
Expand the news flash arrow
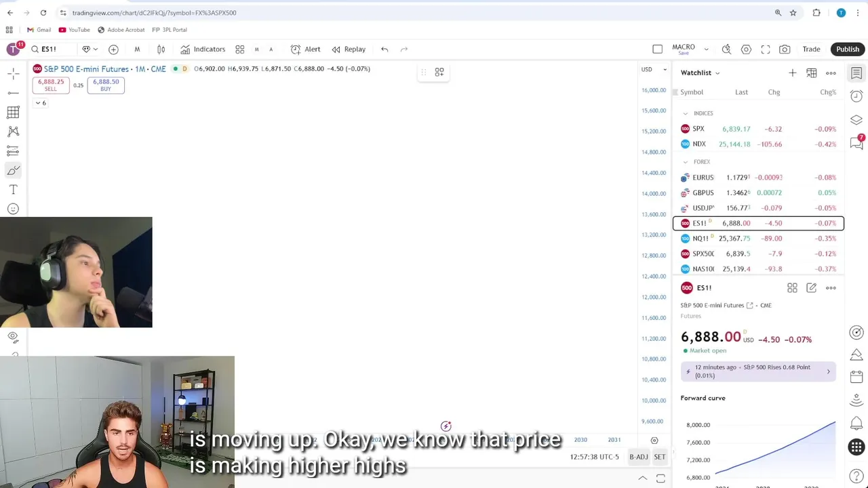(828, 371)
